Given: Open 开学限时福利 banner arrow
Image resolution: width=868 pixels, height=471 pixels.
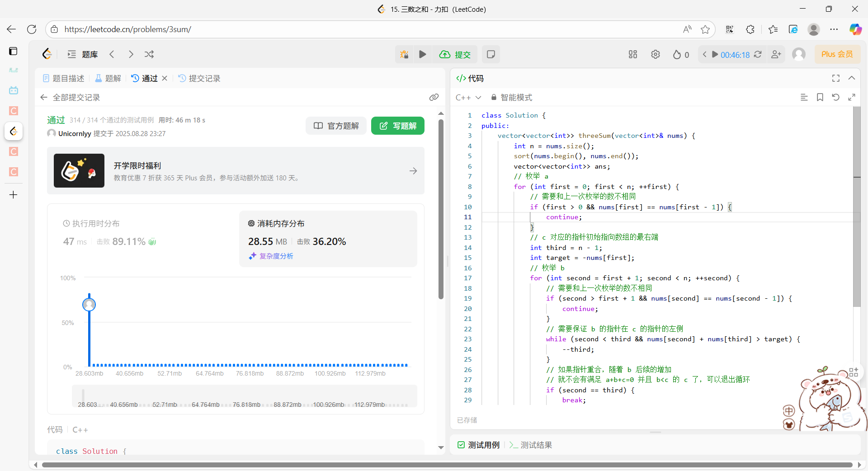Looking at the screenshot, I should click(x=413, y=171).
